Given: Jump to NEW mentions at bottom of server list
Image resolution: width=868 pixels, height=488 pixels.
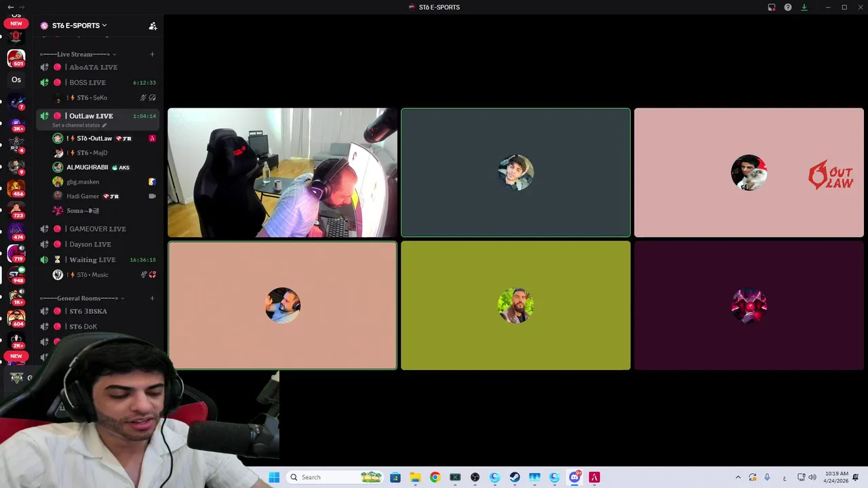Looking at the screenshot, I should click(x=16, y=356).
